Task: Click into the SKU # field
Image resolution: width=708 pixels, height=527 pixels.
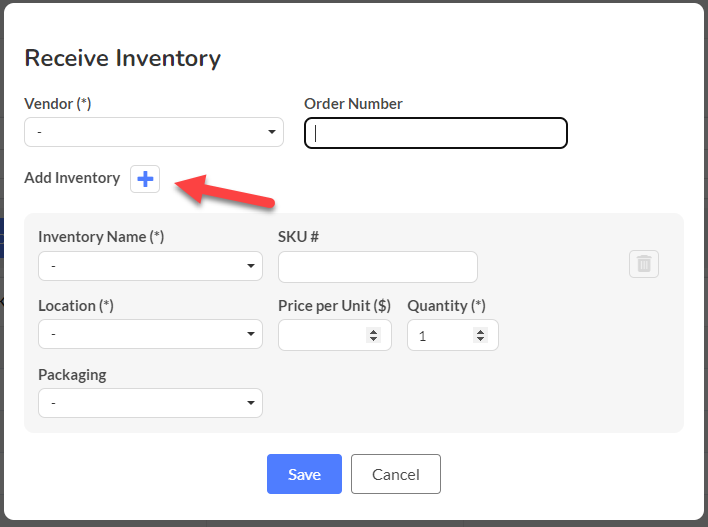Action: [x=378, y=267]
